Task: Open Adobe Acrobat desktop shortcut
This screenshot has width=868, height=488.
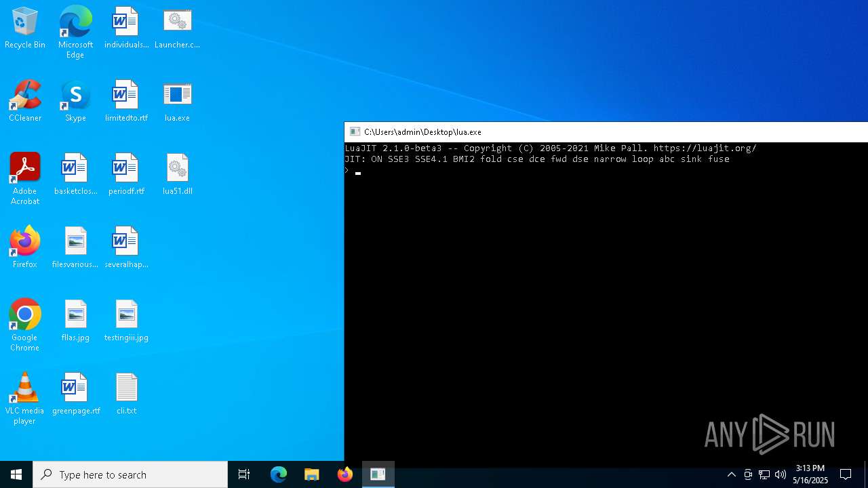Action: (25, 179)
